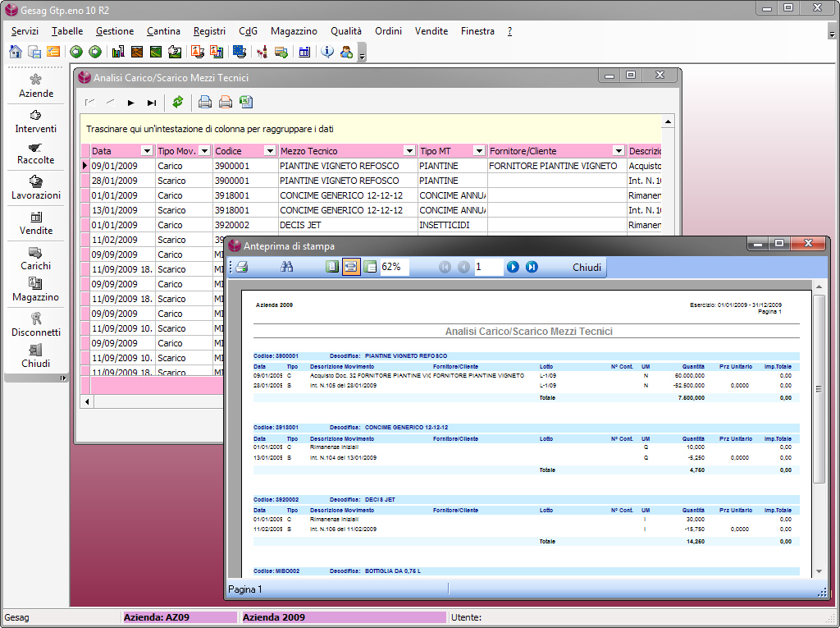
Task: Open the blue info icon in main toolbar
Action: click(327, 52)
